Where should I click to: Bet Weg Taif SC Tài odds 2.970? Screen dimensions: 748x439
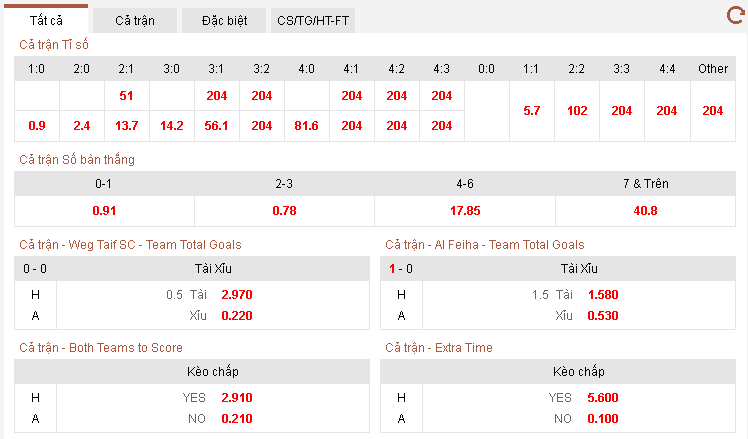[236, 295]
